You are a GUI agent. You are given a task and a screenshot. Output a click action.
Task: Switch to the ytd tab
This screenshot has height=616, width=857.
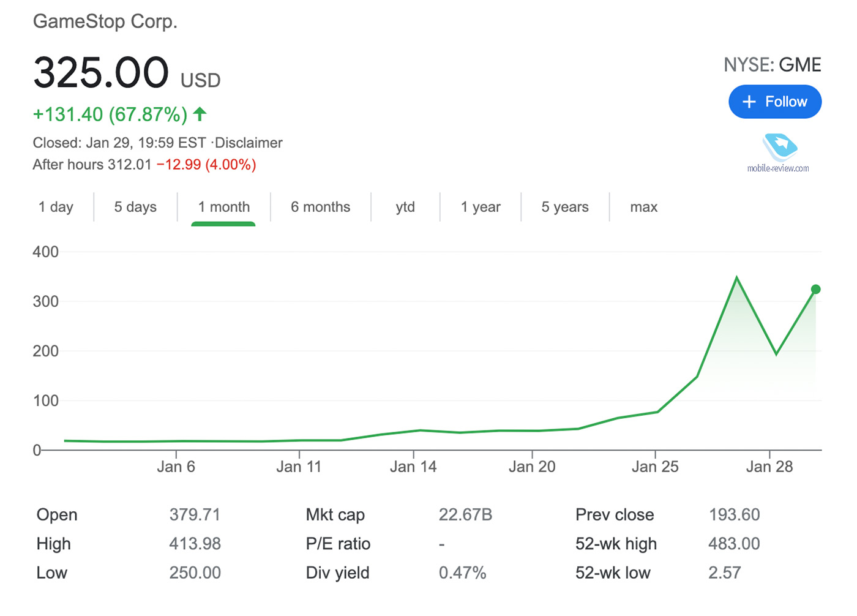(405, 207)
